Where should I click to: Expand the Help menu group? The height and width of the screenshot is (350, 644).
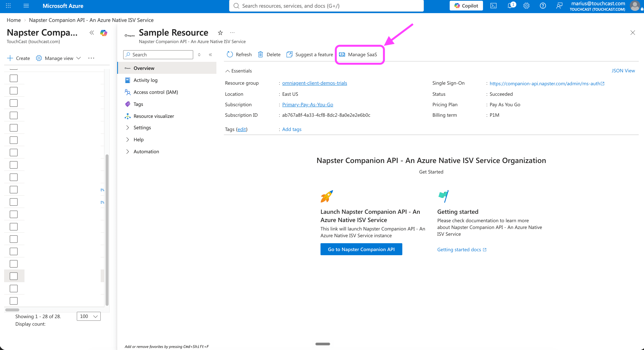coord(128,140)
